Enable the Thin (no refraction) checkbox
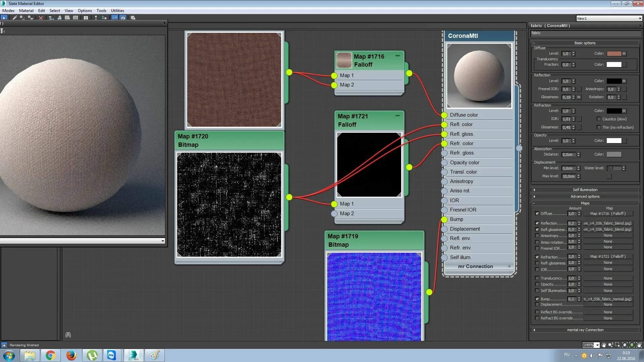The image size is (644, 362). coord(599,127)
